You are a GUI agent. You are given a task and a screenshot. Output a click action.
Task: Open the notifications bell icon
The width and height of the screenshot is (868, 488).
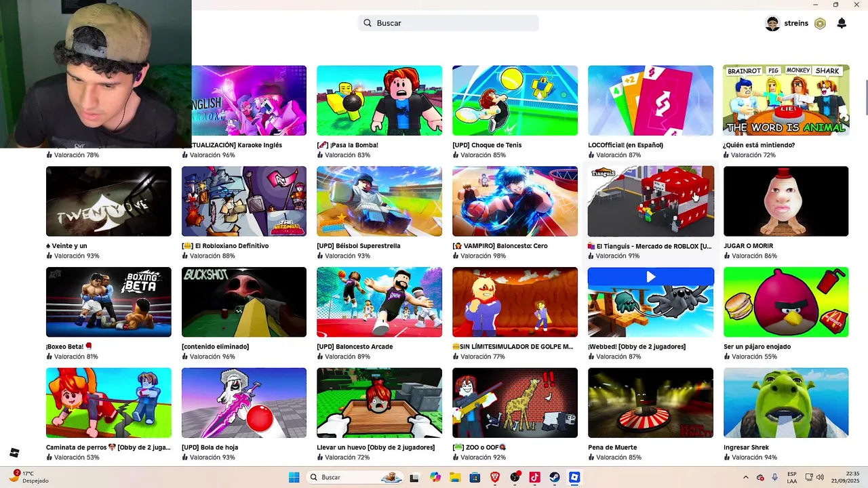[x=842, y=24]
